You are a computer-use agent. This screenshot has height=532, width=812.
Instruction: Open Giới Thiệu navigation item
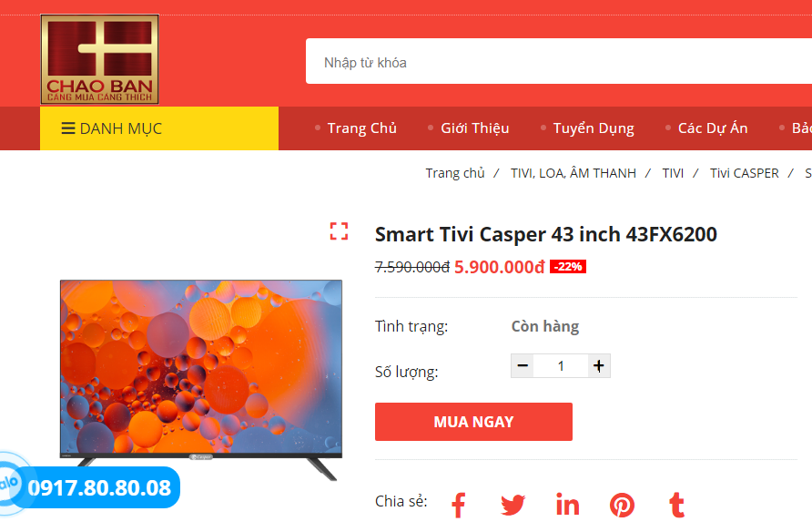(x=475, y=128)
